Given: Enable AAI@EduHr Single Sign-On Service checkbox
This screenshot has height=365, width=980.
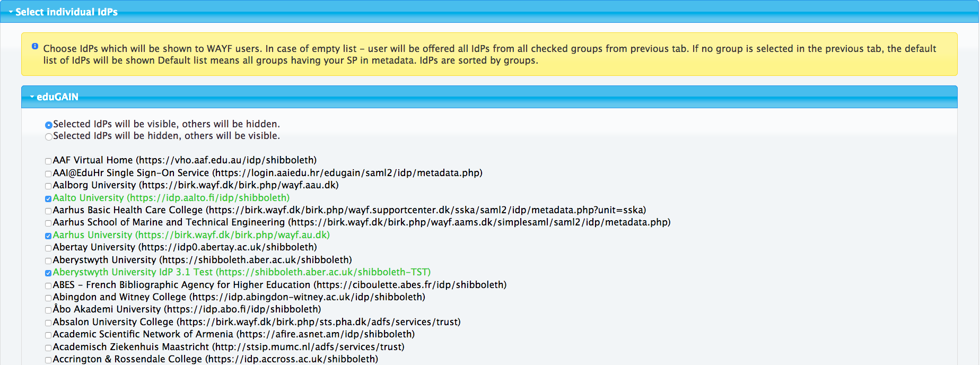Looking at the screenshot, I should click(48, 173).
